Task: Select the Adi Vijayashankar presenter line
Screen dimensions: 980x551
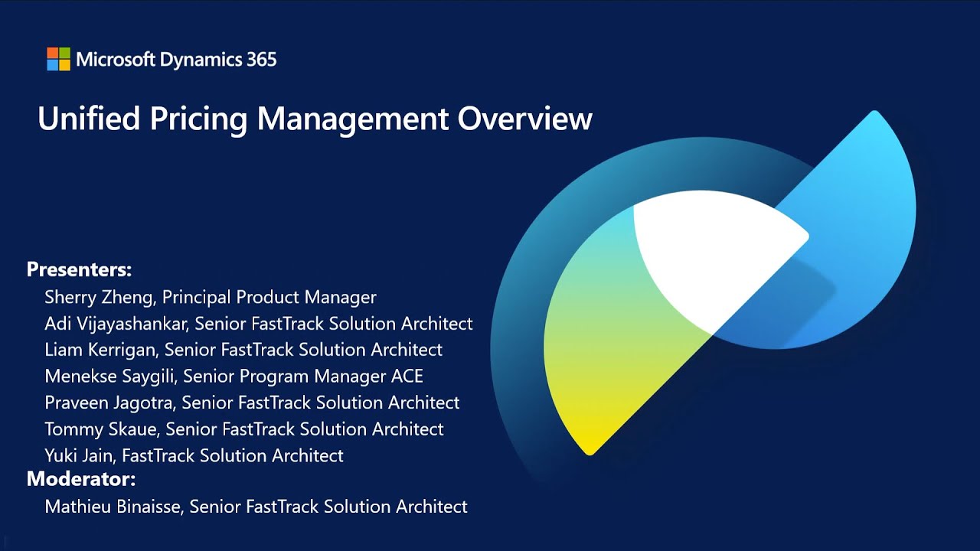Action: point(259,324)
